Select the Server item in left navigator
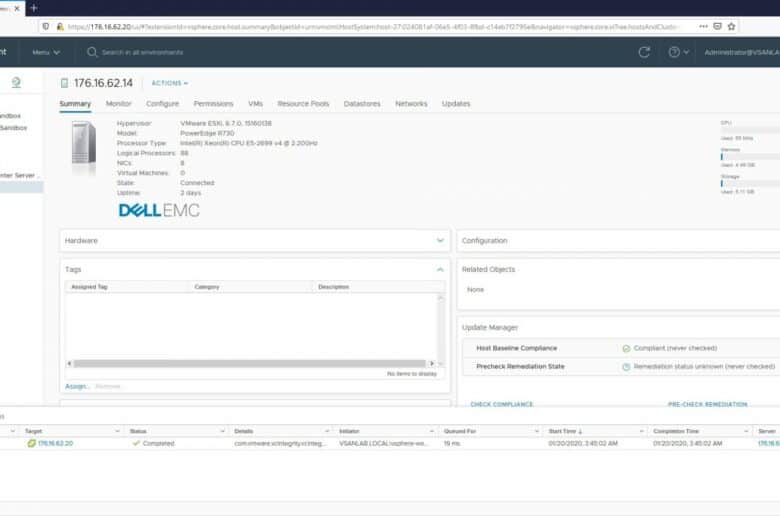 [20, 175]
